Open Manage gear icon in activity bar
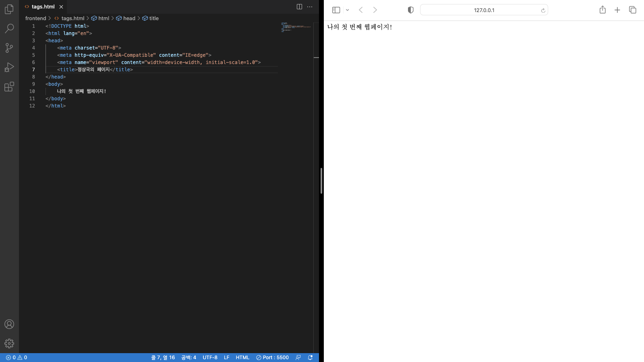Viewport: 644px width, 362px height. (9, 343)
